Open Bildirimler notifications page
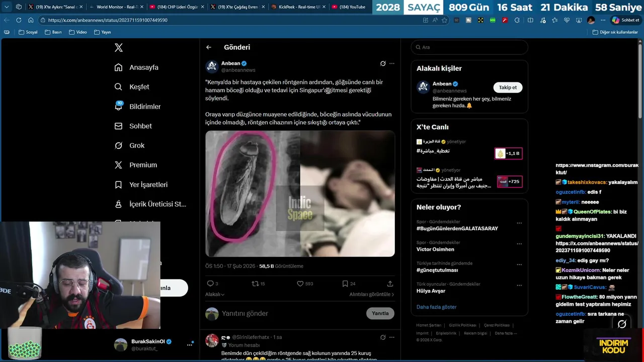644x362 pixels. pos(137,107)
